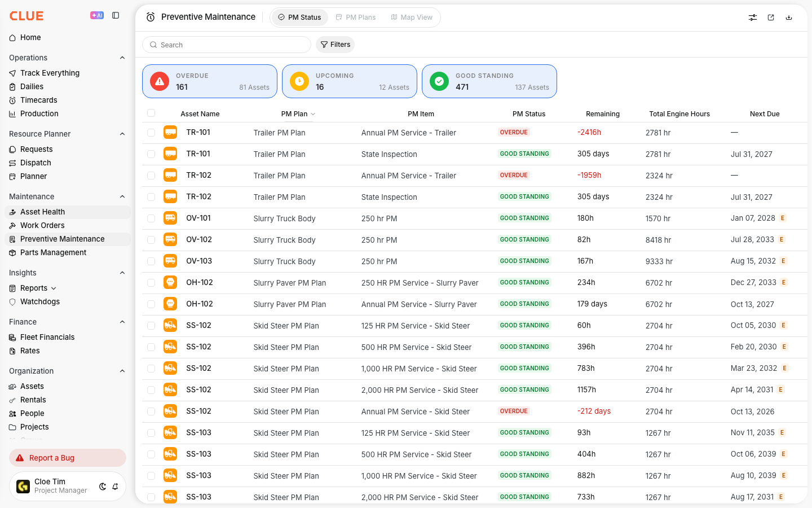This screenshot has width=812, height=508.
Task: Click the E badge next to Jan 07, 2028
Action: point(783,218)
